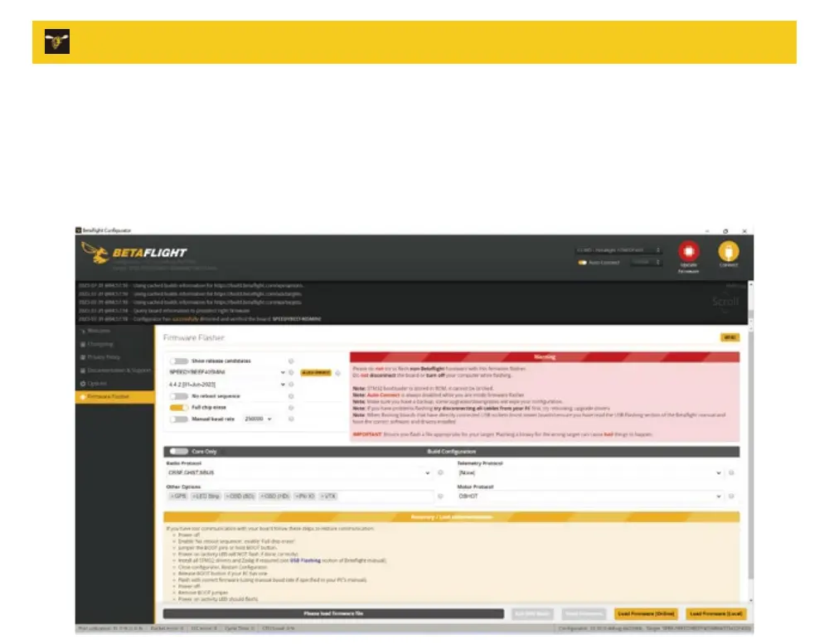Click the greyed Exit DFU Mode button

(532, 614)
